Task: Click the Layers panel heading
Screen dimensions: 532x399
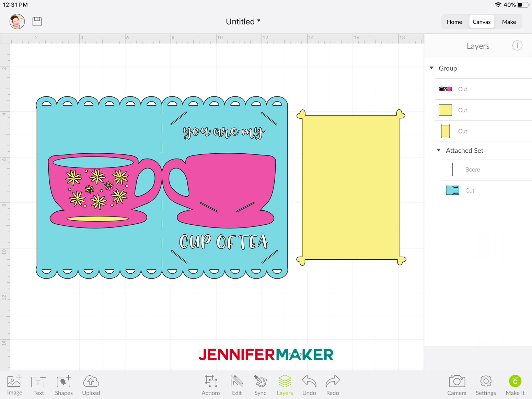Action: tap(478, 46)
